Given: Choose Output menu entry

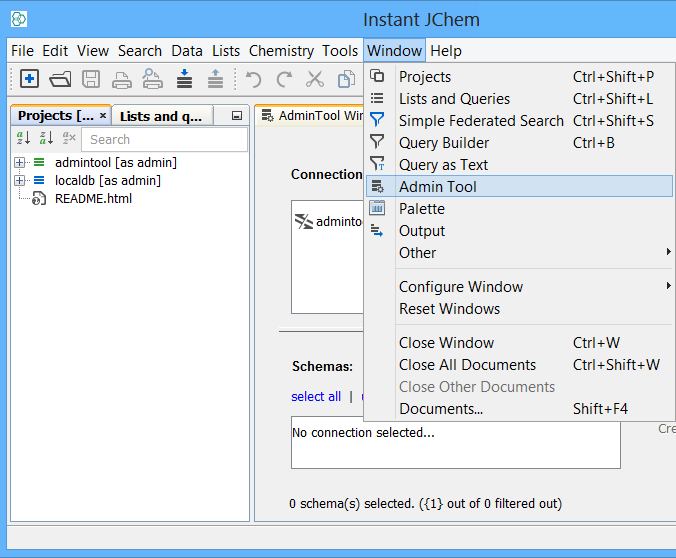Looking at the screenshot, I should point(520,231).
